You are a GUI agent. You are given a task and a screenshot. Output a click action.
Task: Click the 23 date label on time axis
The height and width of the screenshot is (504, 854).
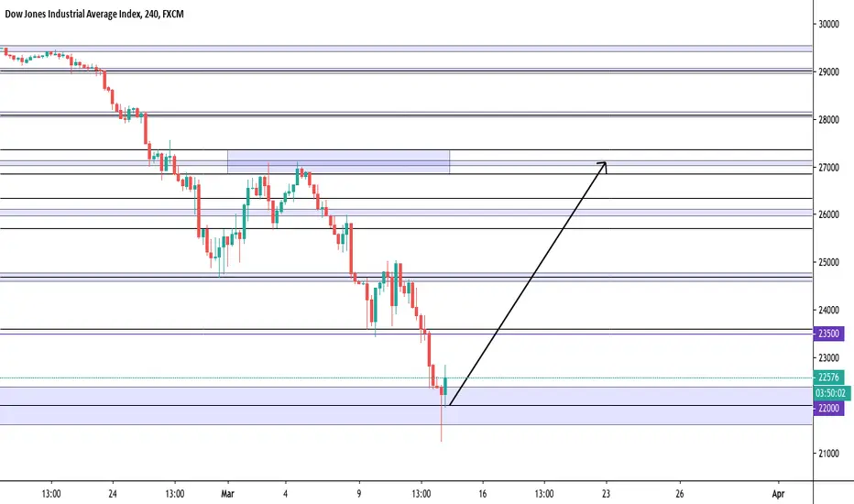click(606, 494)
